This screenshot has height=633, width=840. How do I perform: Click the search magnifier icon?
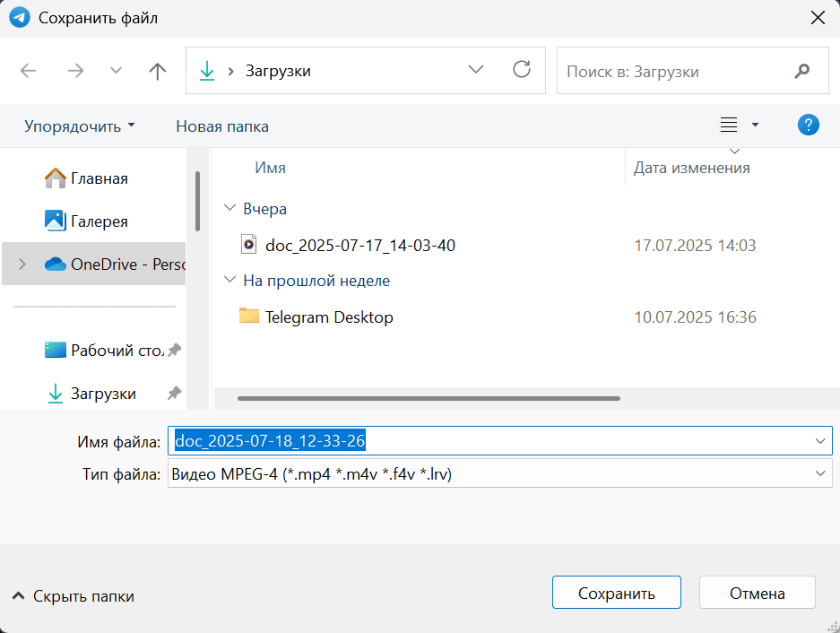(802, 71)
